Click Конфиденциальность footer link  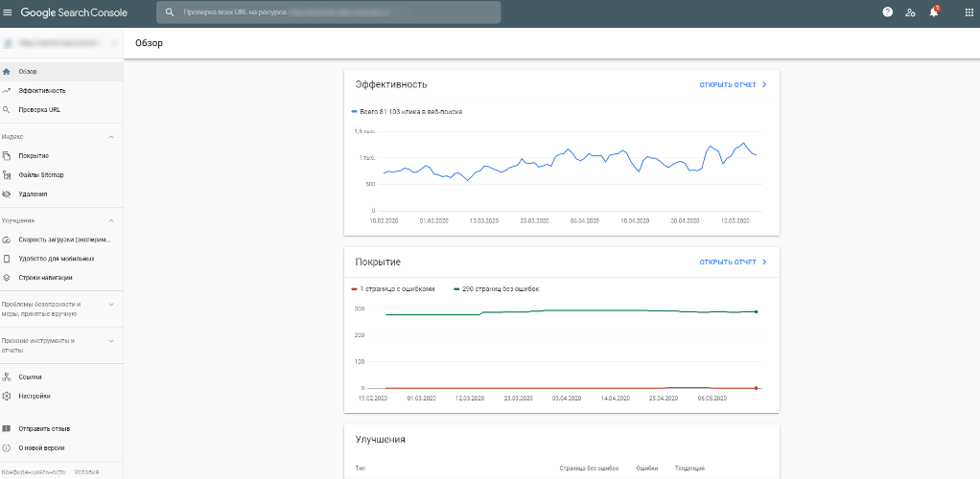[34, 472]
